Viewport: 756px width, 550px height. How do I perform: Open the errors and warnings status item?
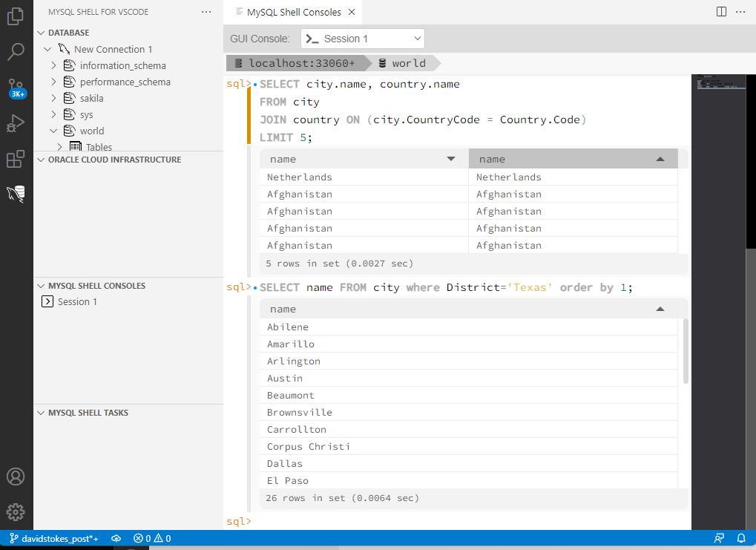click(152, 538)
